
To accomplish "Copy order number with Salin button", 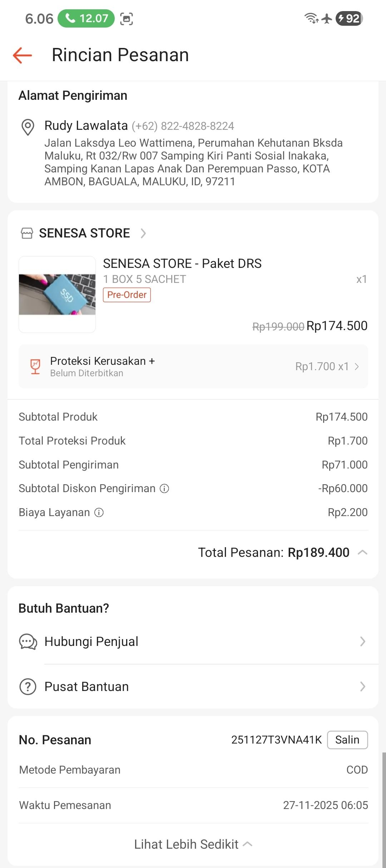I will click(347, 740).
